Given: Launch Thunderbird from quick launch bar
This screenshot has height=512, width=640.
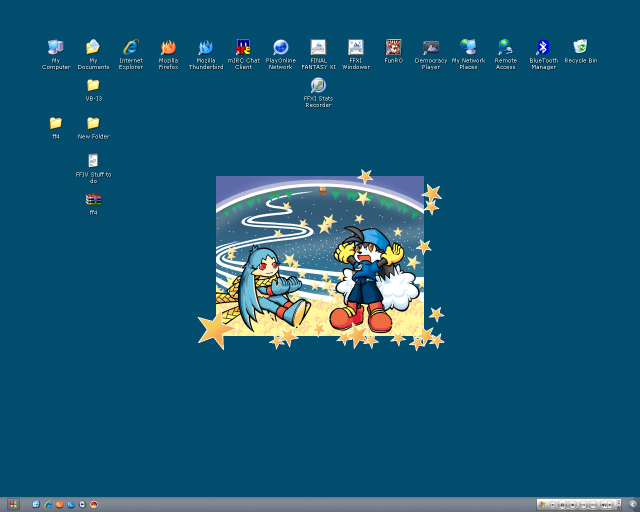Looking at the screenshot, I should [x=71, y=504].
